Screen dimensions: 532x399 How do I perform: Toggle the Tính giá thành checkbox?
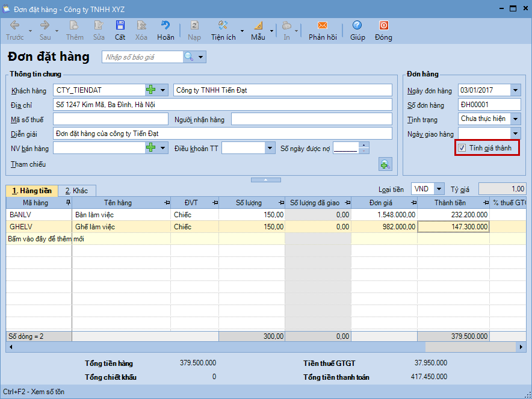tap(462, 148)
